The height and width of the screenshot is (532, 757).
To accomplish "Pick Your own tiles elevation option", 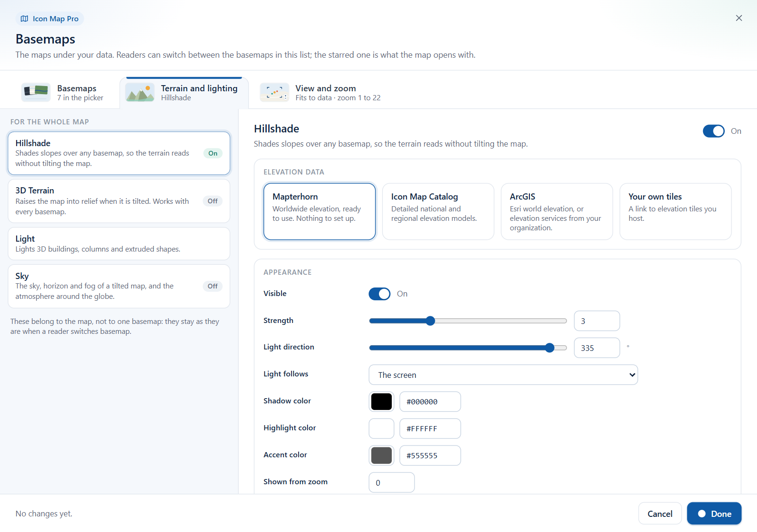I will [676, 211].
